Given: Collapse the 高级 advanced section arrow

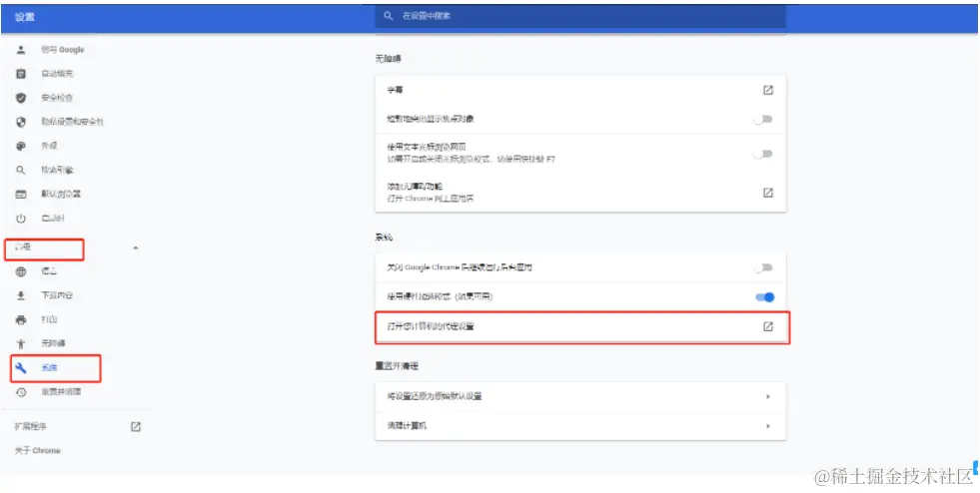Looking at the screenshot, I should pyautogui.click(x=136, y=247).
